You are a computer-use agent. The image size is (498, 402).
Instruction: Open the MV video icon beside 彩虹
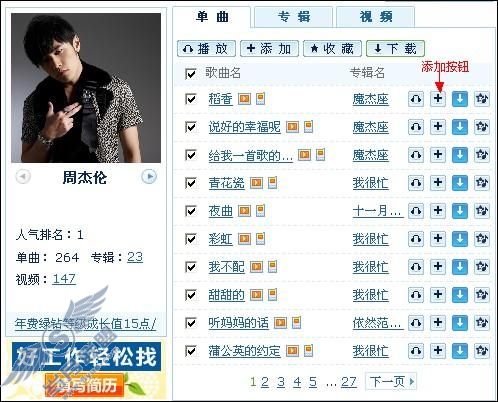[x=244, y=239]
